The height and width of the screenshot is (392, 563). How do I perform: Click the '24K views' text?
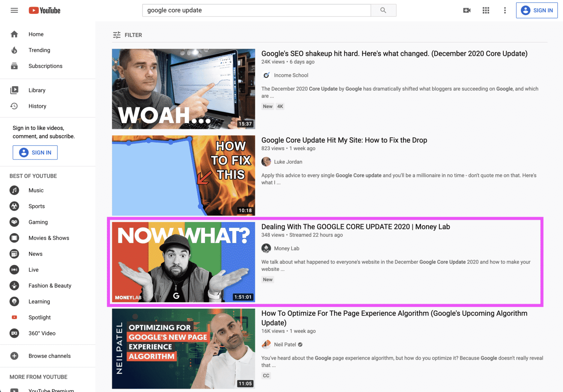tap(273, 62)
